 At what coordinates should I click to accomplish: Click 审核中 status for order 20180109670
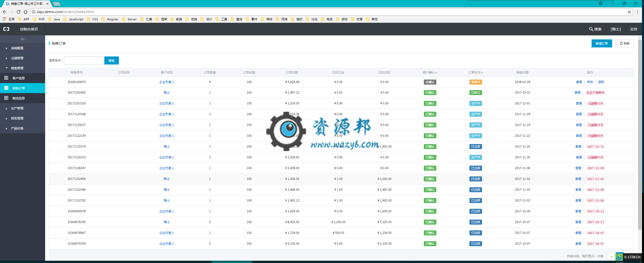tap(475, 82)
